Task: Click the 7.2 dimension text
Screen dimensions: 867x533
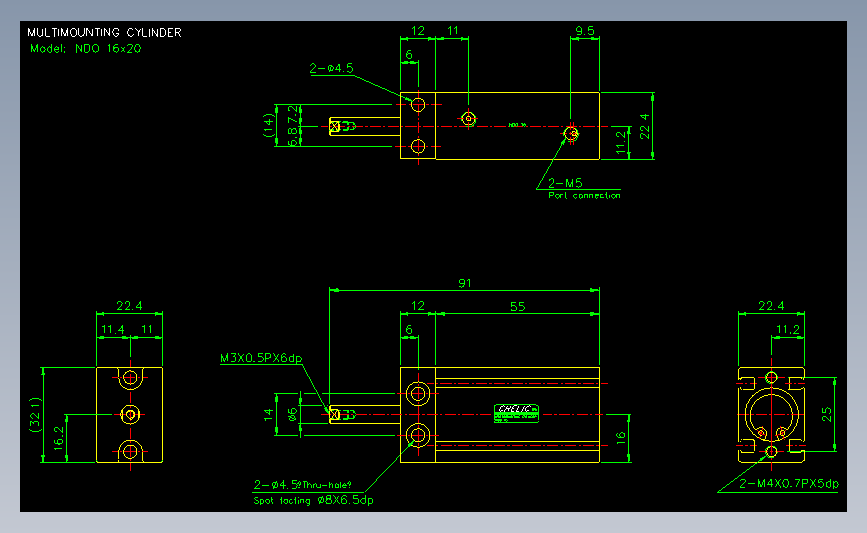Action: click(293, 114)
